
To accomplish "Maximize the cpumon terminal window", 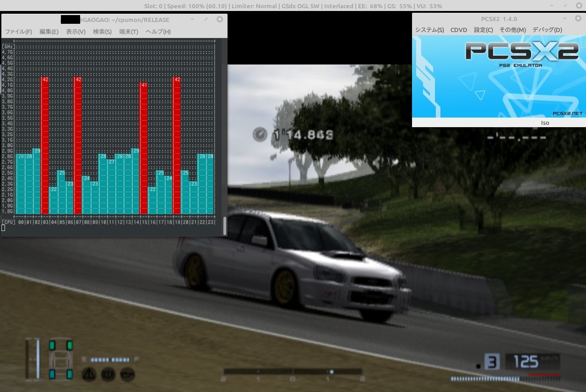I will 206,20.
